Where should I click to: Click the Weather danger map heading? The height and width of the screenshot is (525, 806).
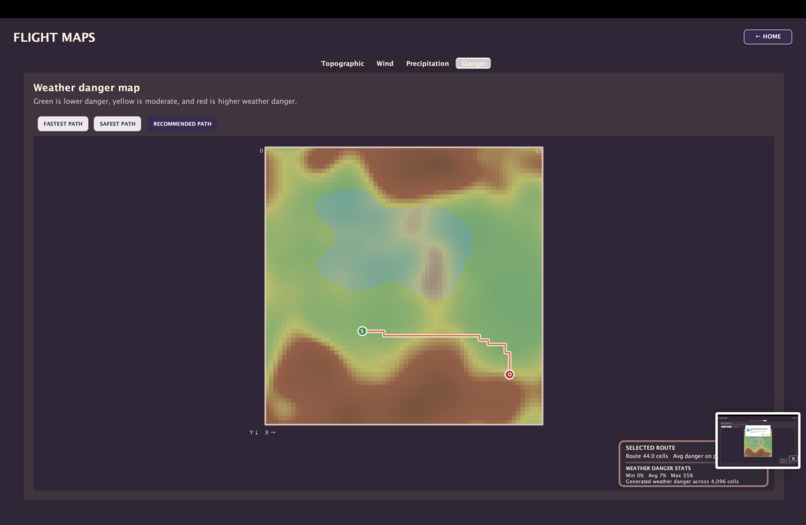click(86, 87)
